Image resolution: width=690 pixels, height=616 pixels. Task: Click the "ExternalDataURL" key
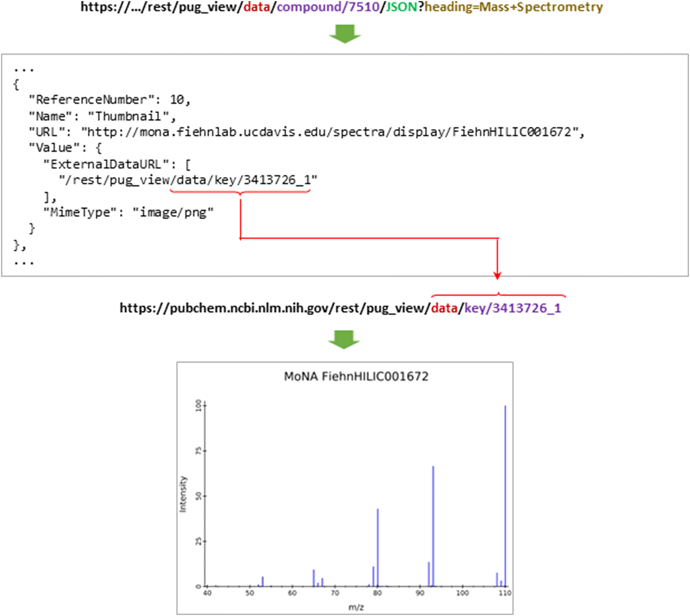tap(107, 164)
